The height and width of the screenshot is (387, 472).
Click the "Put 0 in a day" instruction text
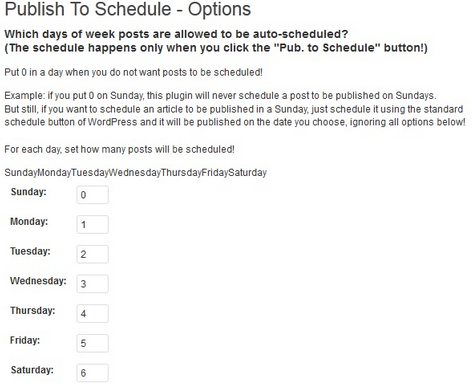pyautogui.click(x=133, y=72)
